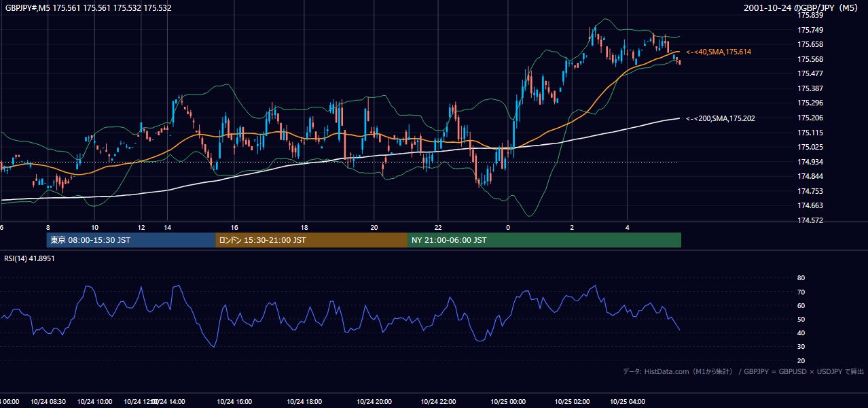Click the RSI scale value 20
The width and height of the screenshot is (868, 408).
click(801, 360)
